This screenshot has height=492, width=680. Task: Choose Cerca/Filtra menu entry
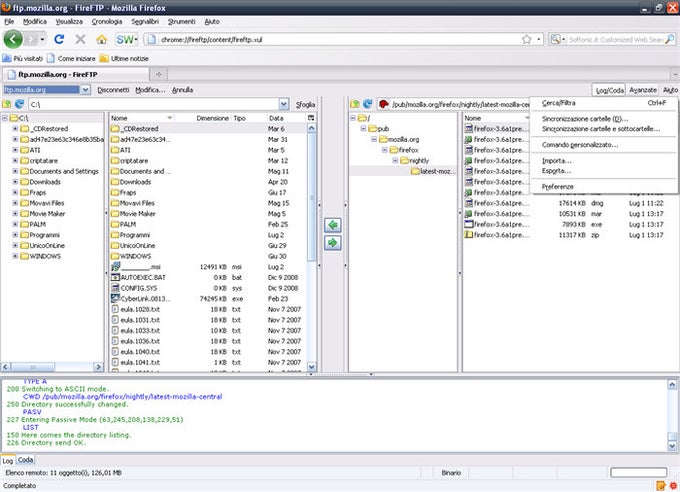pyautogui.click(x=603, y=103)
